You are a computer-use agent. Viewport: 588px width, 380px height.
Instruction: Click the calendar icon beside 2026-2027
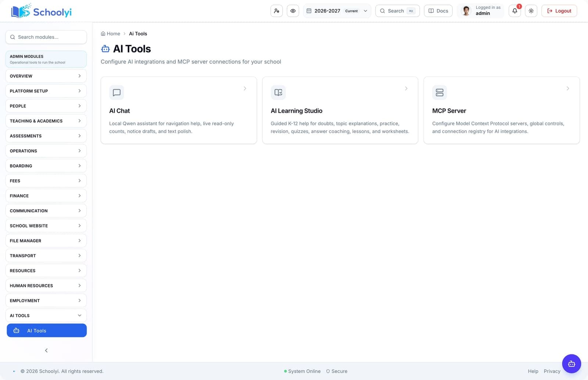(309, 11)
